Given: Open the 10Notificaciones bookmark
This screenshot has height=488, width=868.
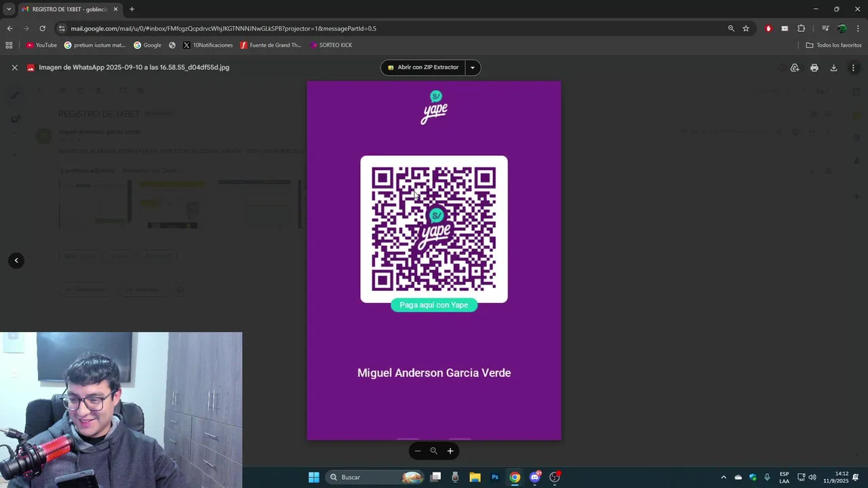Looking at the screenshot, I should (208, 45).
